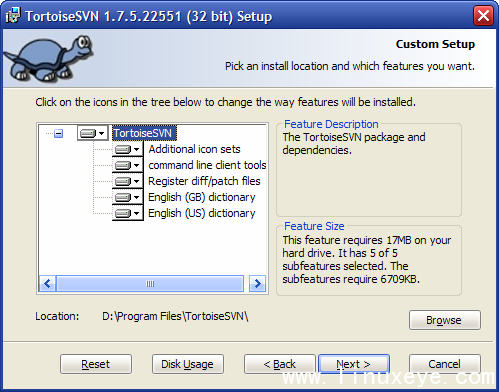Image resolution: width=499 pixels, height=392 pixels.
Task: Click the feature tree scroll right arrow
Action: pos(257,284)
